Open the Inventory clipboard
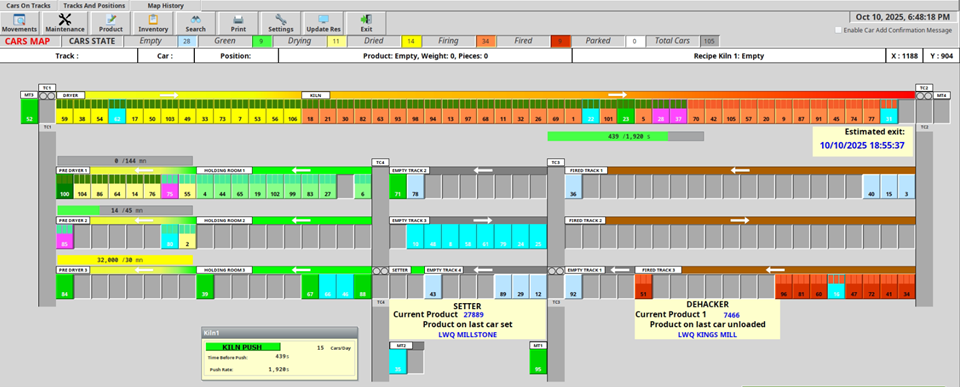Image resolution: width=960 pixels, height=387 pixels. pos(153,23)
